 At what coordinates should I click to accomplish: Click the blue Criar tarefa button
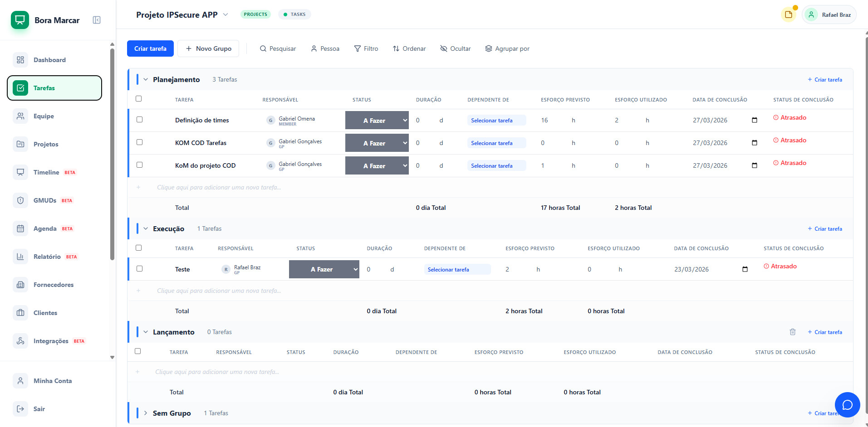(150, 49)
